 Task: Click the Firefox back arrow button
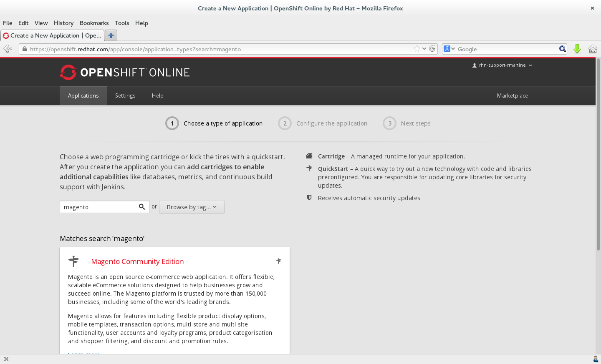8,49
